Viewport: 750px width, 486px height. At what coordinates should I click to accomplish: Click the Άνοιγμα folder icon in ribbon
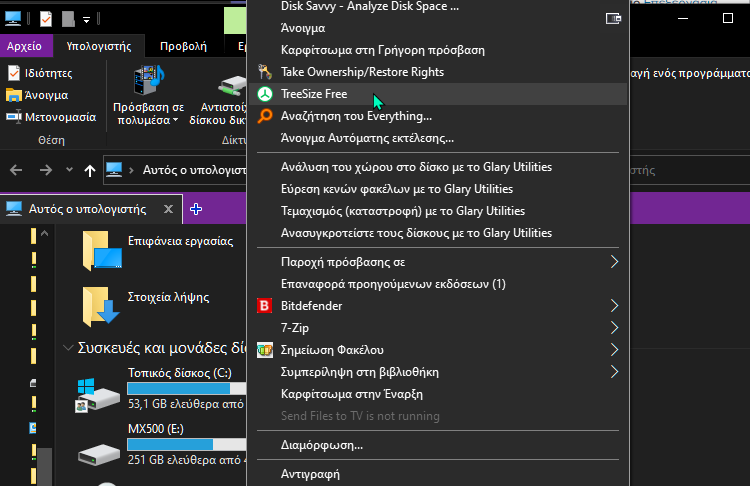point(14,95)
